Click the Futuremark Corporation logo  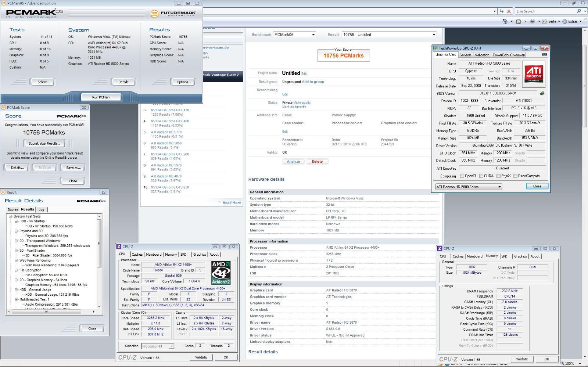point(173,14)
